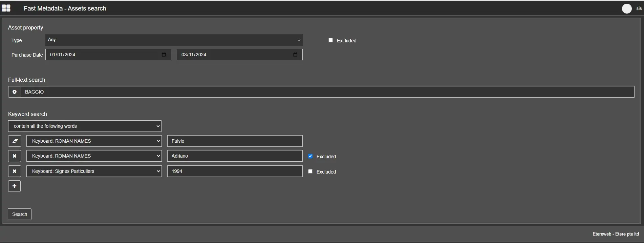This screenshot has width=644, height=243.
Task: Click the BAGGIO full-text search field
Action: tap(327, 92)
